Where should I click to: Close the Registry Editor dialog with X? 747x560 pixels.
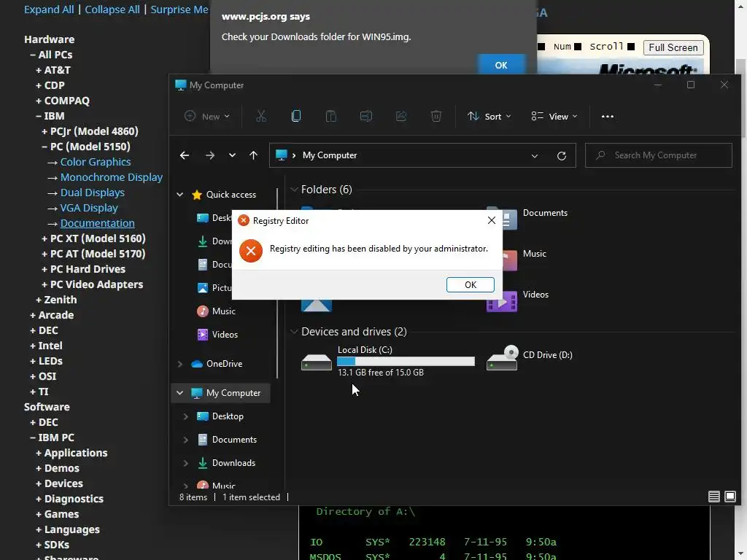(x=491, y=220)
